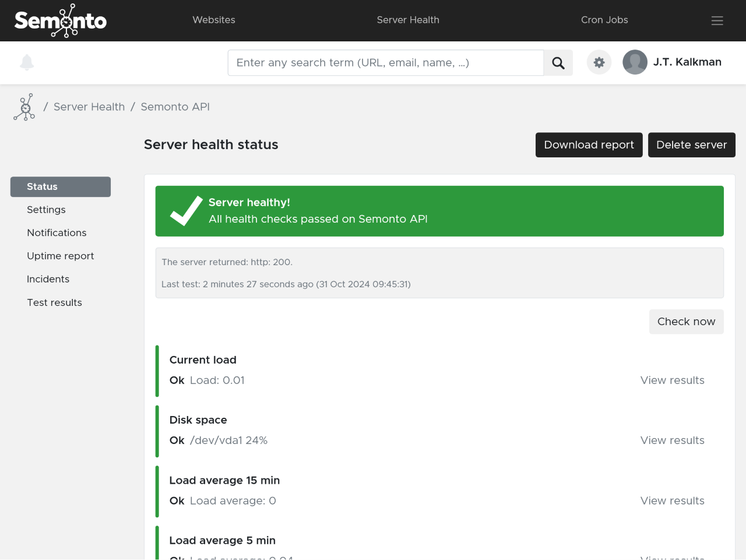This screenshot has height=560, width=746.
Task: Click the Semonto logo in header
Action: click(x=61, y=20)
